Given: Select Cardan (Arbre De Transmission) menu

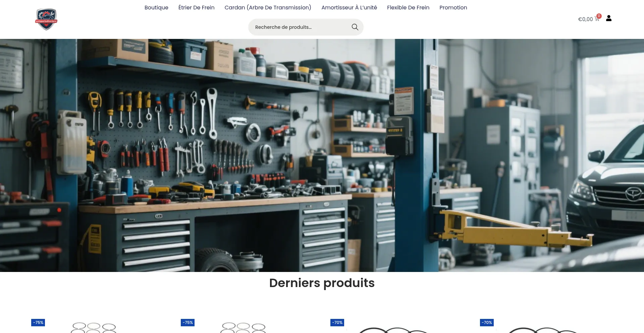Looking at the screenshot, I should tap(268, 7).
